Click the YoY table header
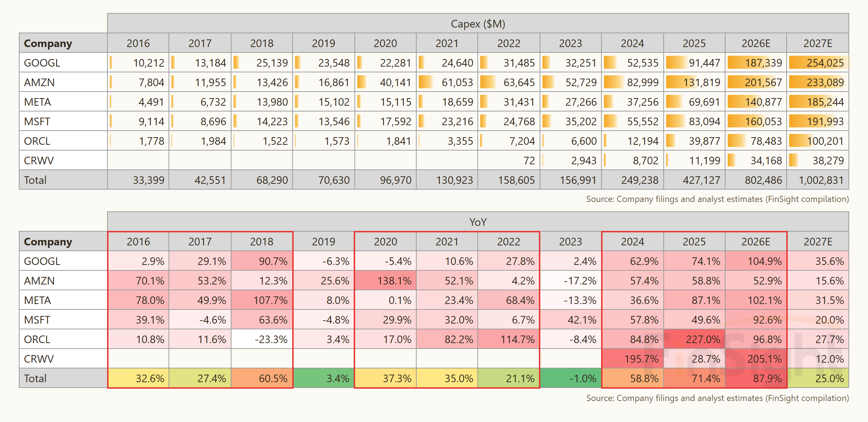The width and height of the screenshot is (868, 422). (x=478, y=222)
